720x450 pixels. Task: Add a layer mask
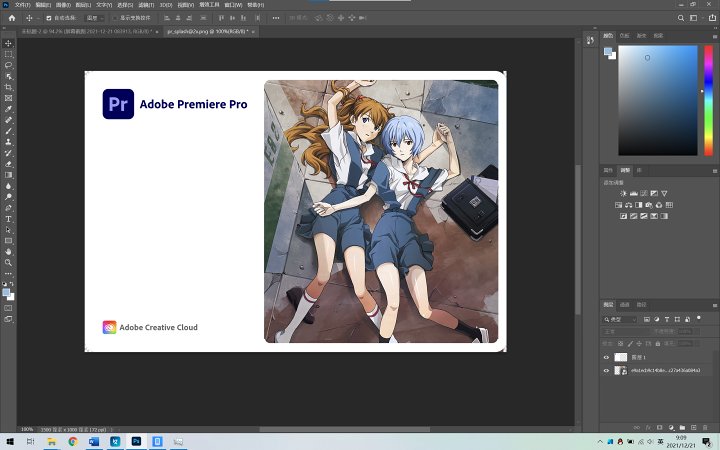point(660,428)
